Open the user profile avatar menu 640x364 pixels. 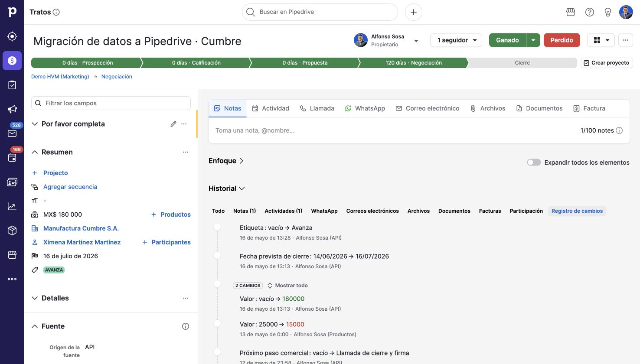[x=626, y=12]
